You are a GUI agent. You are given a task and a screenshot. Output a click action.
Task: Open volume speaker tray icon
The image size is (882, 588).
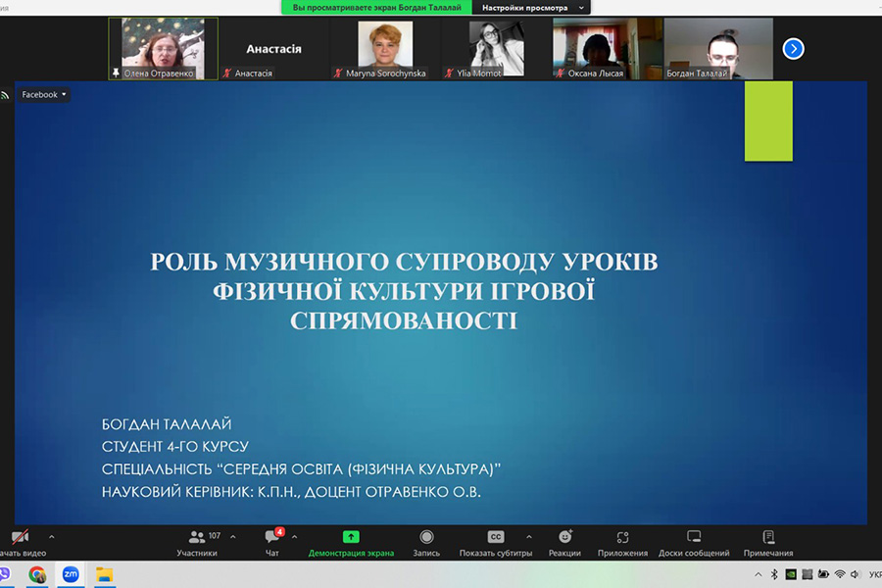pos(855,574)
